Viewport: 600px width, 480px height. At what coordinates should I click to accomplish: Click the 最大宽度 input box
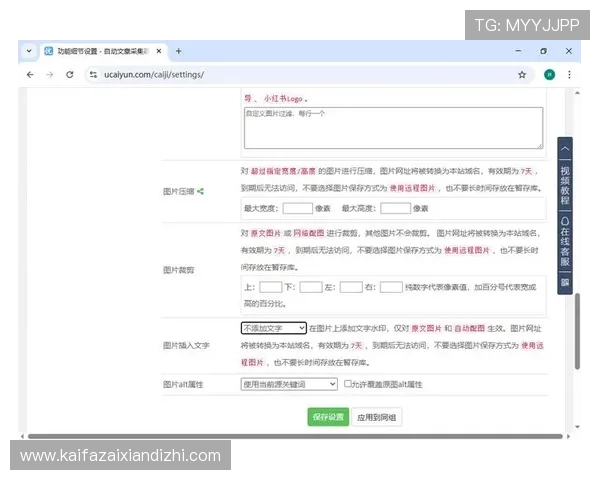click(298, 208)
